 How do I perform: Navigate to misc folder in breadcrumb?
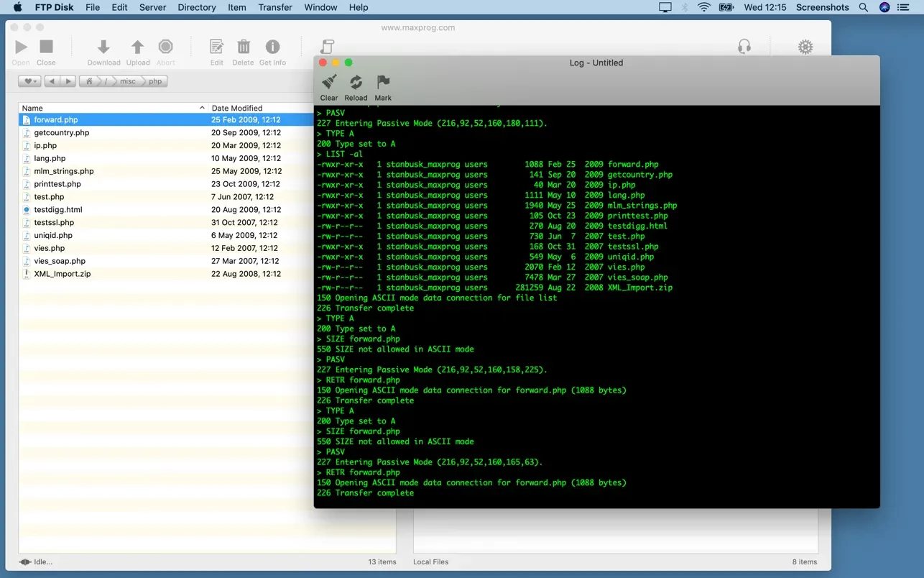tap(128, 81)
